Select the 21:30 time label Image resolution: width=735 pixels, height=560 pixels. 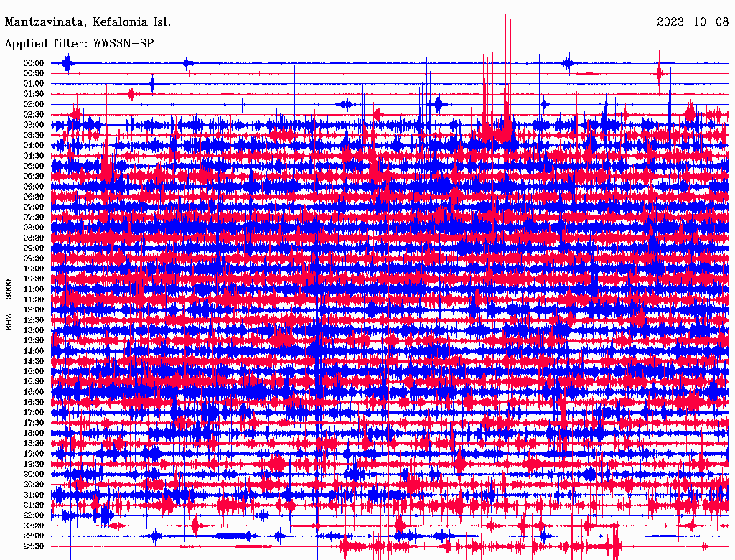[34, 505]
